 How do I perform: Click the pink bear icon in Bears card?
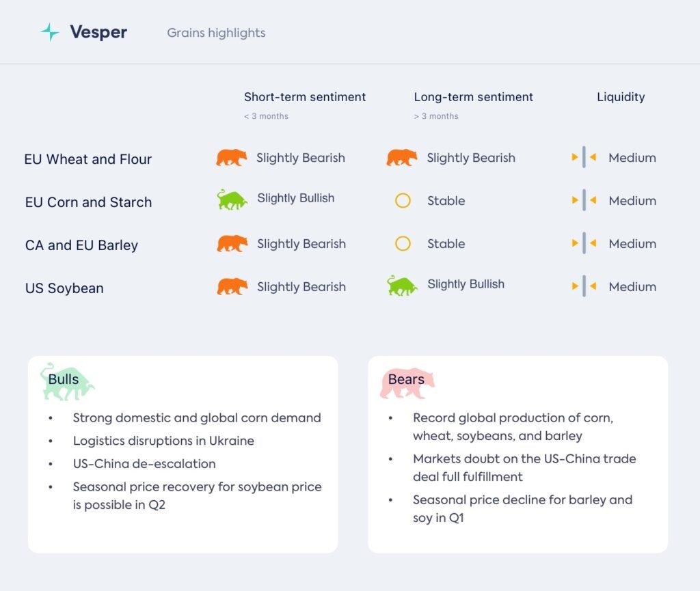coord(407,384)
